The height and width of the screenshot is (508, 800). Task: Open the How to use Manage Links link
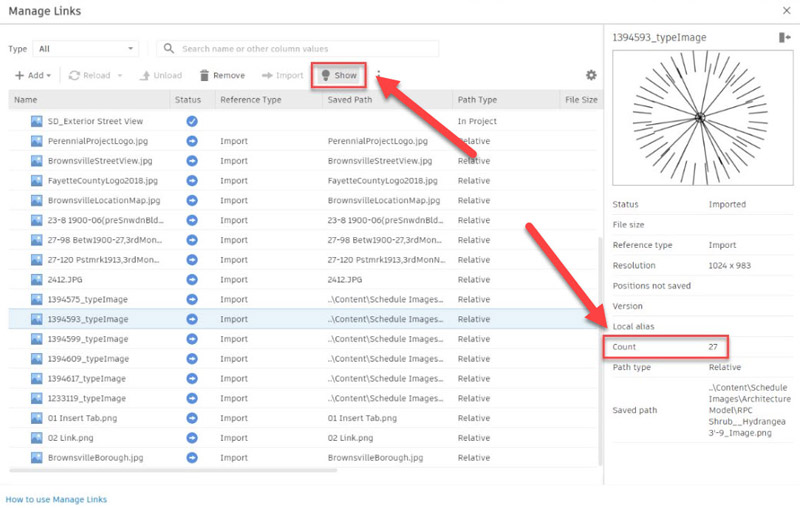coord(56,498)
